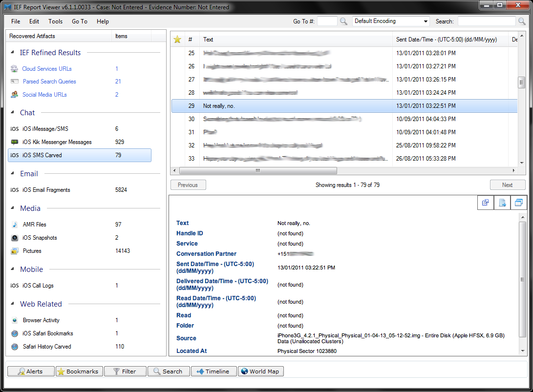The image size is (533, 392).
Task: Click the star bookmark column header icon
Action: pyautogui.click(x=177, y=40)
